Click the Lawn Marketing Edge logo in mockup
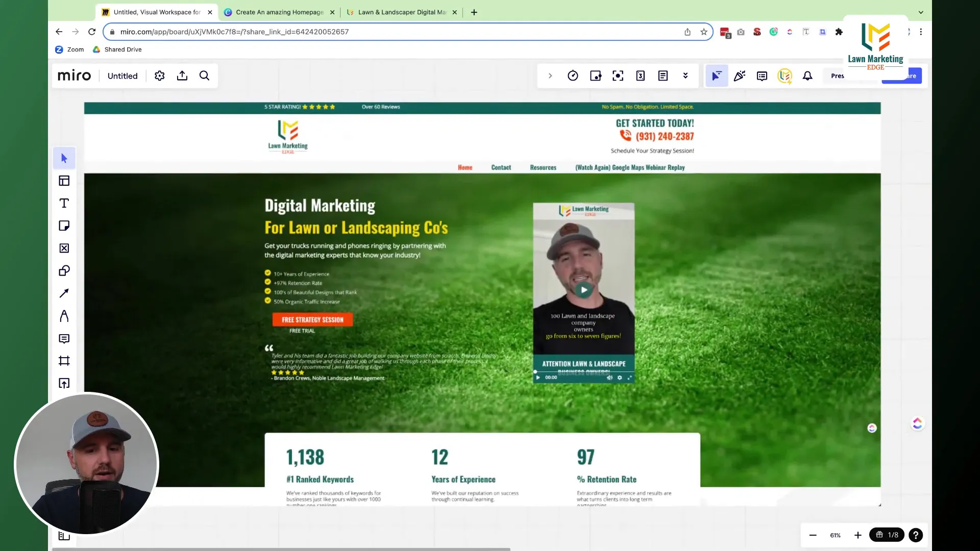This screenshot has height=551, width=980. (x=288, y=136)
